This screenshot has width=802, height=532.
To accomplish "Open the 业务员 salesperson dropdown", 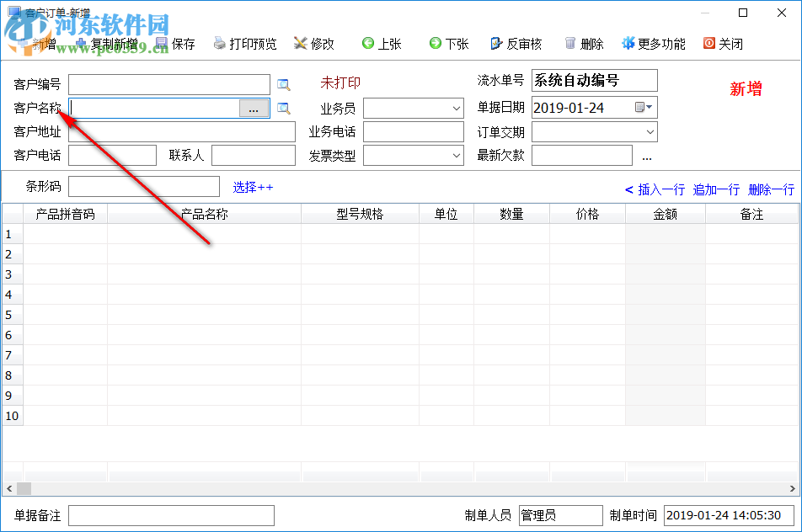I will [457, 108].
